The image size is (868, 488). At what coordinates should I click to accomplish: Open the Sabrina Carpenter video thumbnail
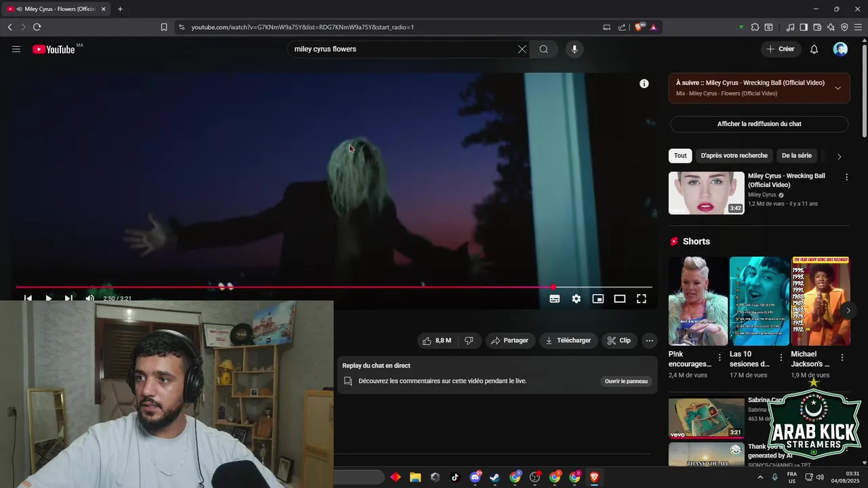pos(707,418)
